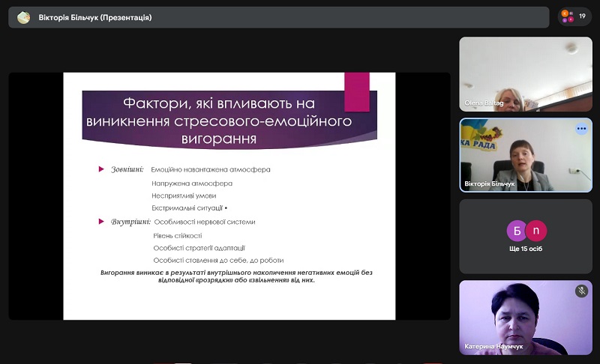Image resolution: width=600 pixels, height=364 pixels.
Task: Click the "Екстримальні ситуації" line on the slide
Action: (187, 207)
